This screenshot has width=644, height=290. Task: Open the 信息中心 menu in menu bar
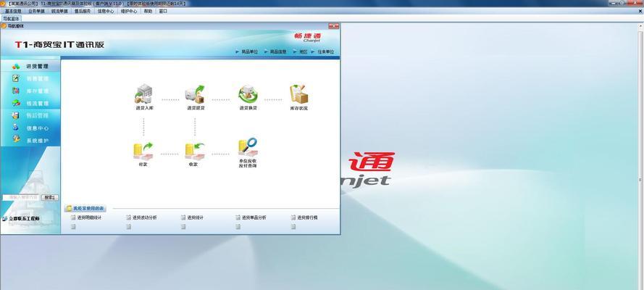(x=106, y=11)
